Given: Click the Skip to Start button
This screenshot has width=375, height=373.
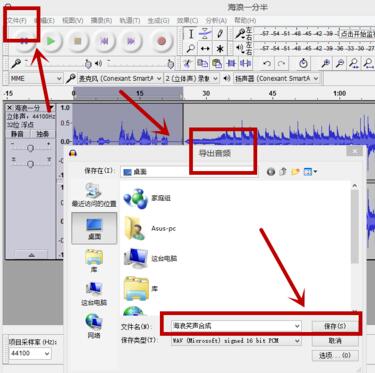Looking at the screenshot, I should (x=104, y=41).
